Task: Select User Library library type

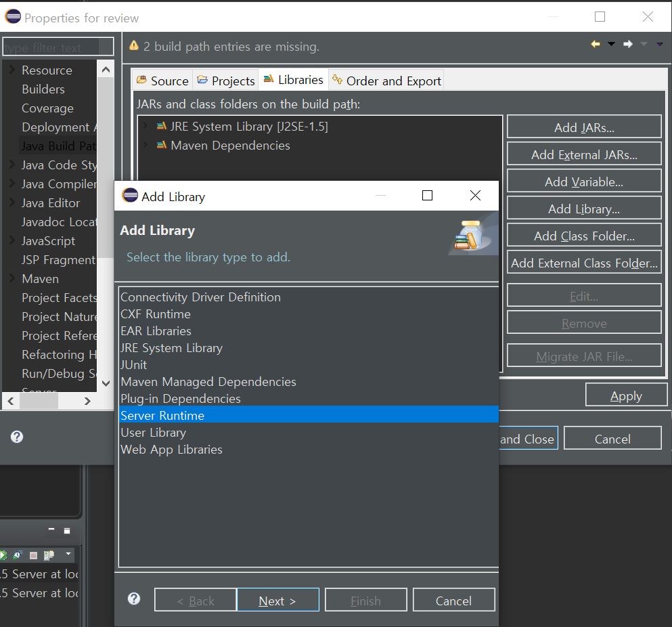Action: coord(309,432)
